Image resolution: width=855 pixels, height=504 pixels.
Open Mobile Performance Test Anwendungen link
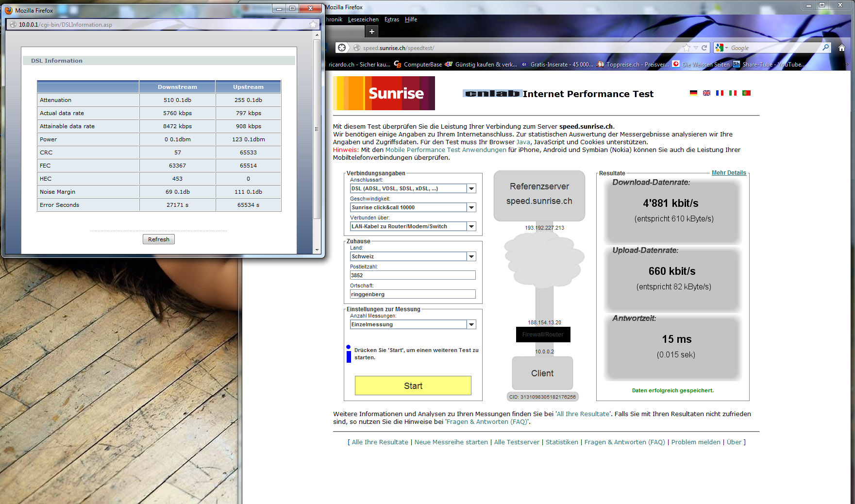pyautogui.click(x=446, y=150)
